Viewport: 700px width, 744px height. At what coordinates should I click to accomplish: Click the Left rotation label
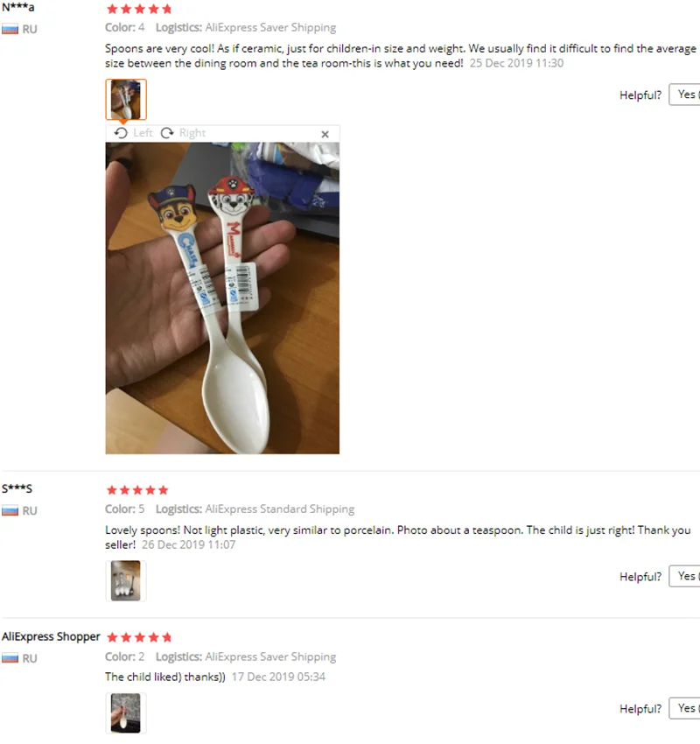pos(143,133)
